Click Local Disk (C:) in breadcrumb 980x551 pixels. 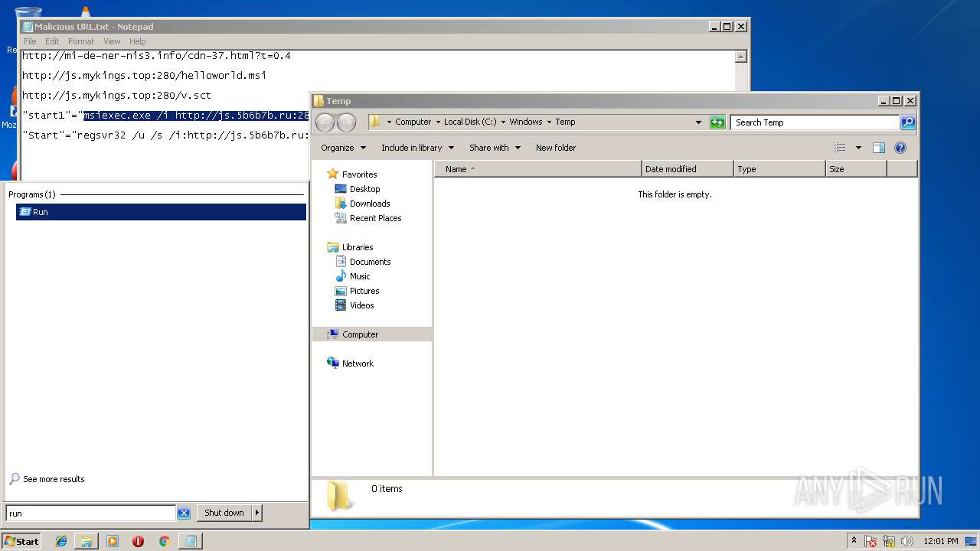471,122
